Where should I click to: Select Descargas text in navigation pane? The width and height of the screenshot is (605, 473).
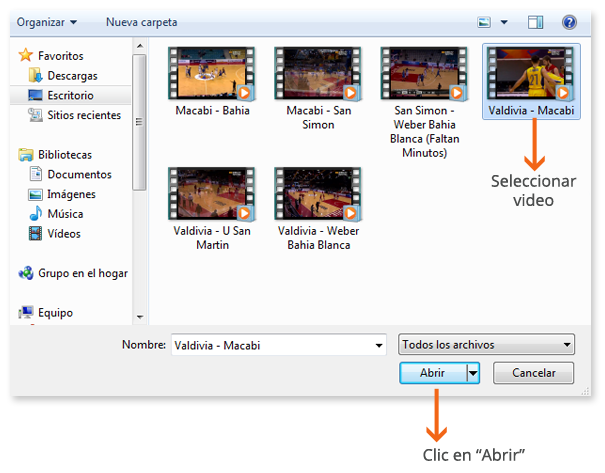point(72,76)
